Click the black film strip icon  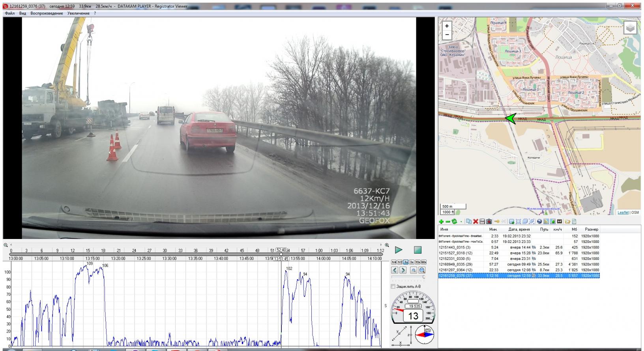pyautogui.click(x=560, y=222)
